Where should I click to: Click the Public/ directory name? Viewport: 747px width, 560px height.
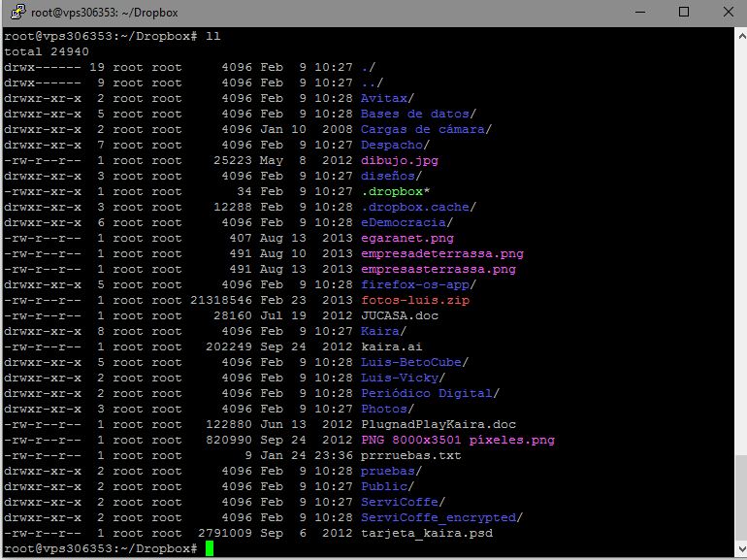click(x=387, y=486)
